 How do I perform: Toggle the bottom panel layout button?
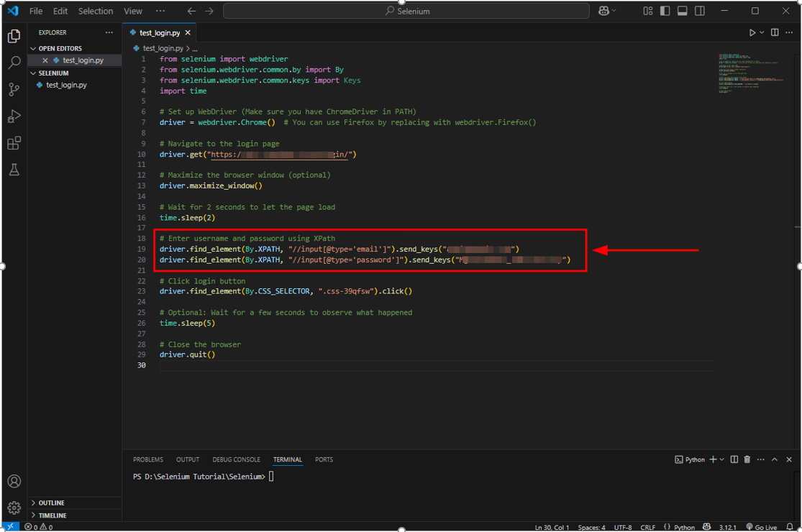pyautogui.click(x=683, y=11)
